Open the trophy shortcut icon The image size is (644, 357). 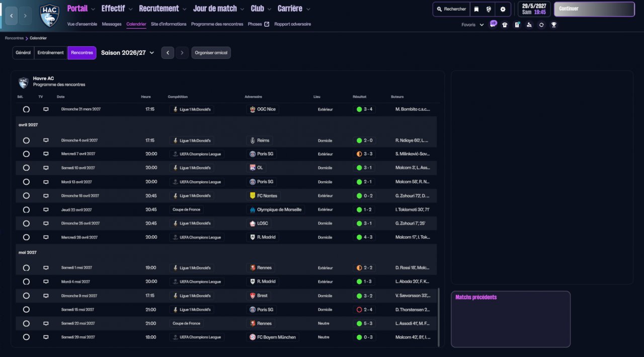pos(553,25)
